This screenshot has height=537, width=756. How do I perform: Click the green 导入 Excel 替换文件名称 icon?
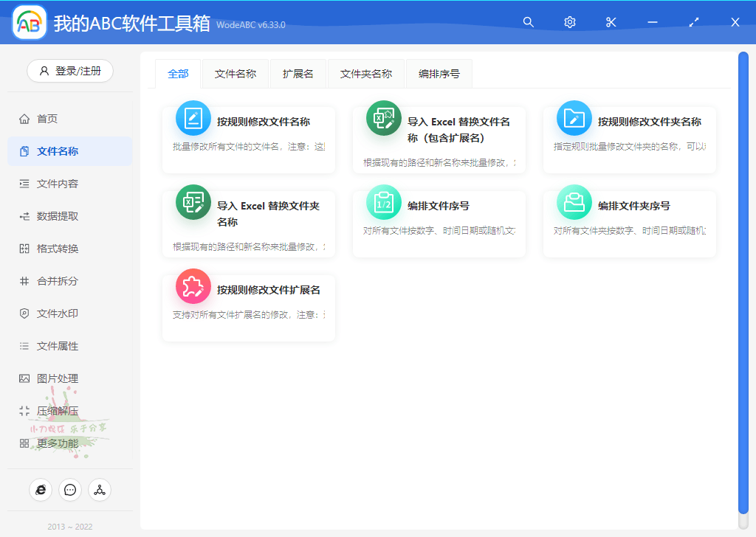pos(383,118)
